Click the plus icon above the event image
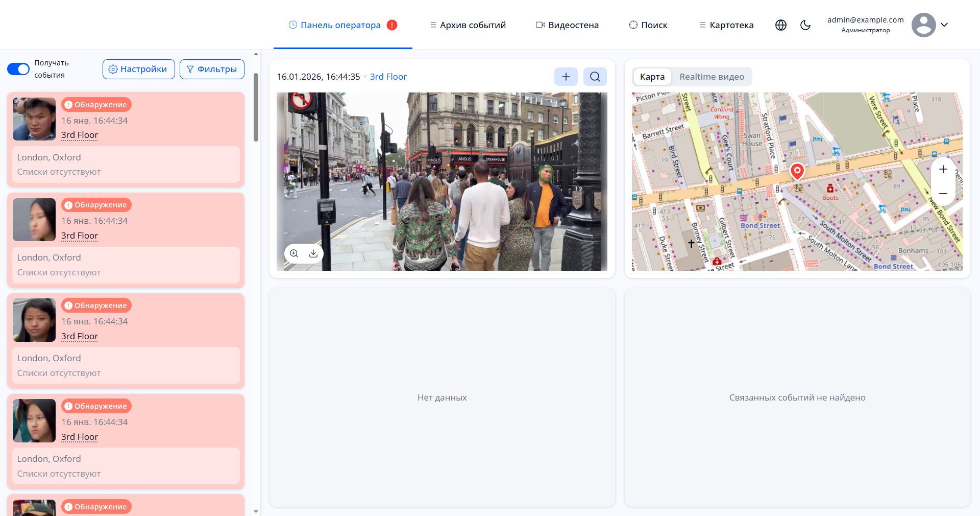The width and height of the screenshot is (980, 516). coord(566,77)
